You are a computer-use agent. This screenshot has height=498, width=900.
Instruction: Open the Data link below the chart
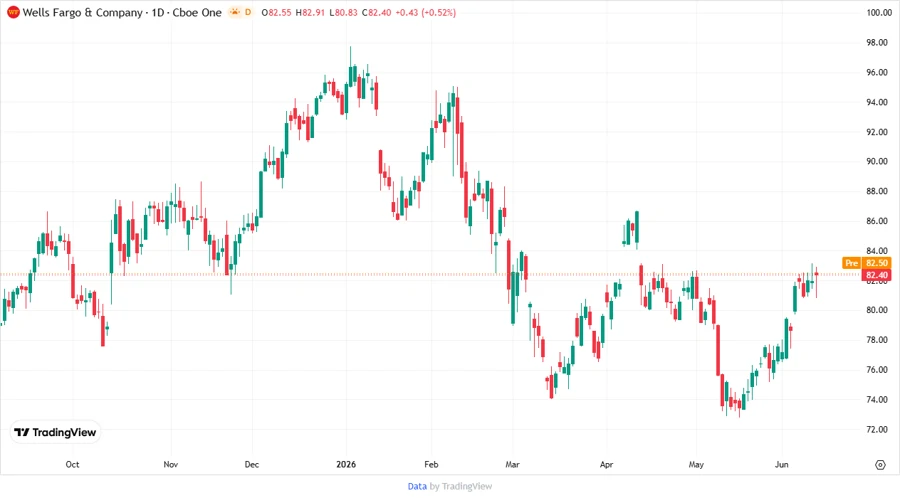[417, 487]
